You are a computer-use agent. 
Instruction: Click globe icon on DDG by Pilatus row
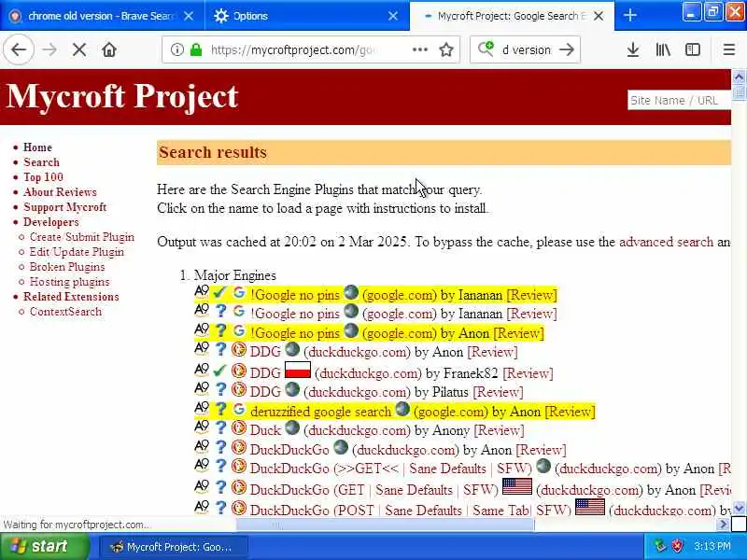point(292,389)
